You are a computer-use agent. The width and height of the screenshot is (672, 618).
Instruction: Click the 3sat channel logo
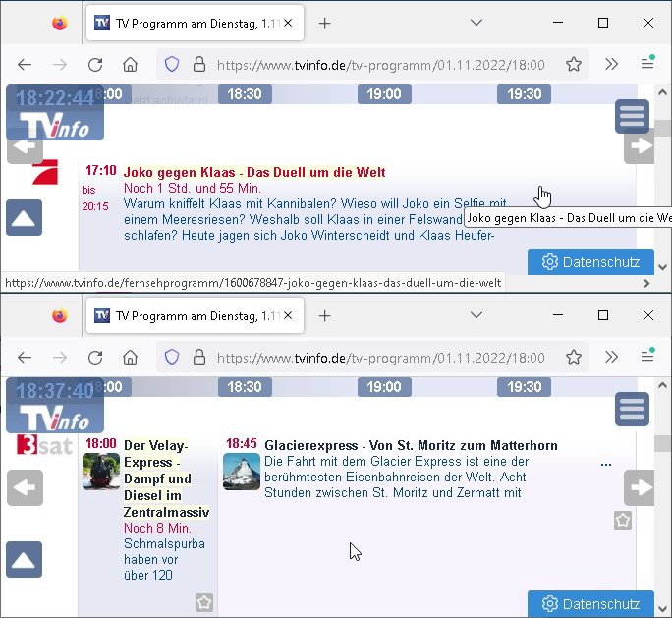[44, 445]
